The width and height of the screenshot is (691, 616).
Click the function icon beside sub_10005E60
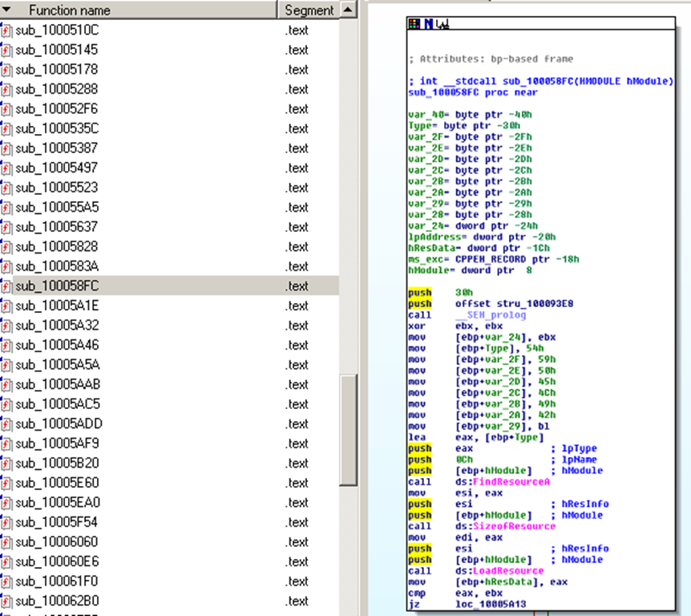[6, 483]
